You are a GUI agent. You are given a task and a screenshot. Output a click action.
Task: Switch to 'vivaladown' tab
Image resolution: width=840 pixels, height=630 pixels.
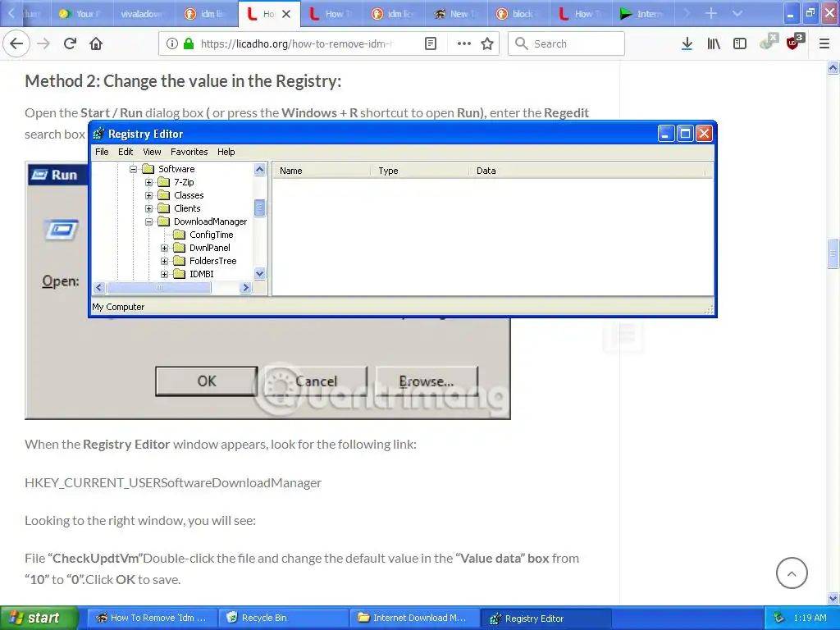(x=144, y=14)
